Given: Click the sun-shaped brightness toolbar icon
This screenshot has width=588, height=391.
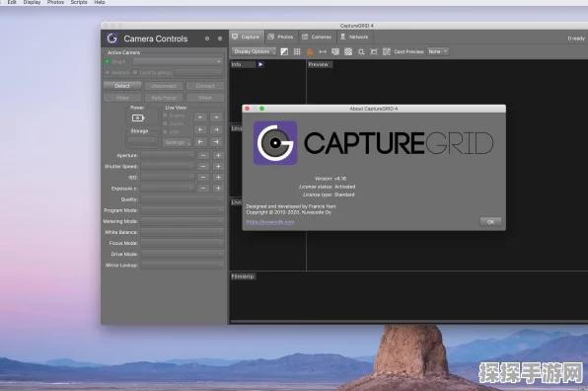Looking at the screenshot, I should pyautogui.click(x=361, y=51).
